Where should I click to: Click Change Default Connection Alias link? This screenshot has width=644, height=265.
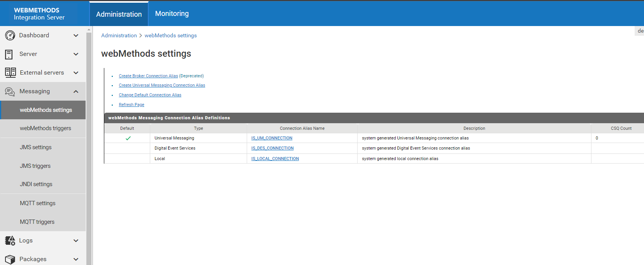(x=150, y=95)
